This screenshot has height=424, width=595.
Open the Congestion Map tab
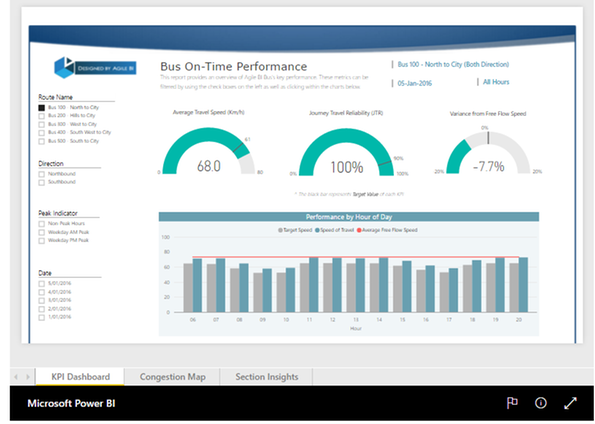pyautogui.click(x=173, y=377)
